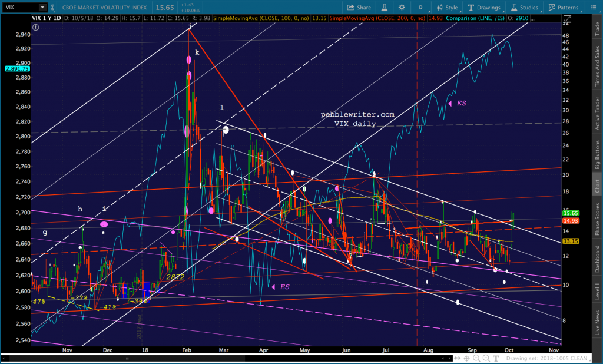Open the VIX symbol selector dropdown
The image size is (603, 364).
click(42, 7)
